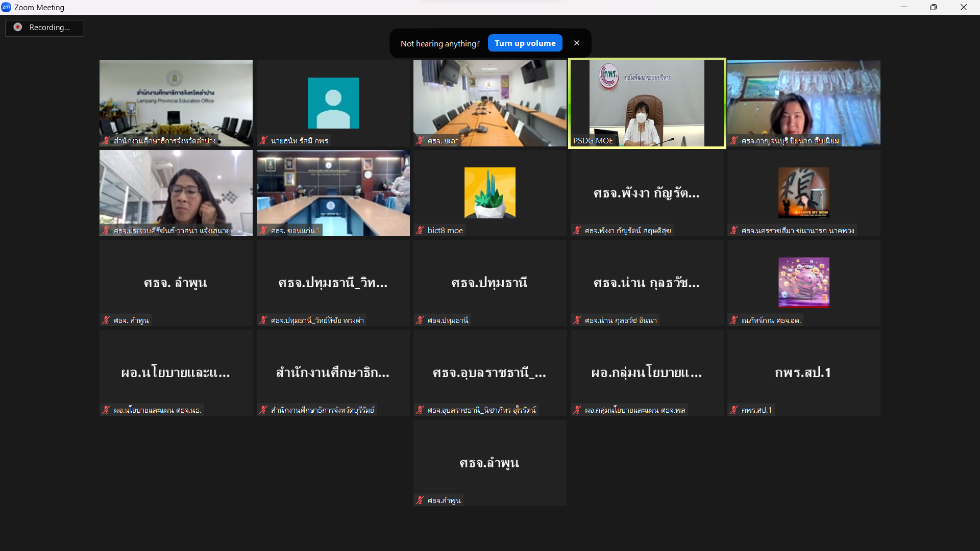The height and width of the screenshot is (551, 980).
Task: Click the cactus avatar of bict8 moe
Action: tap(490, 193)
